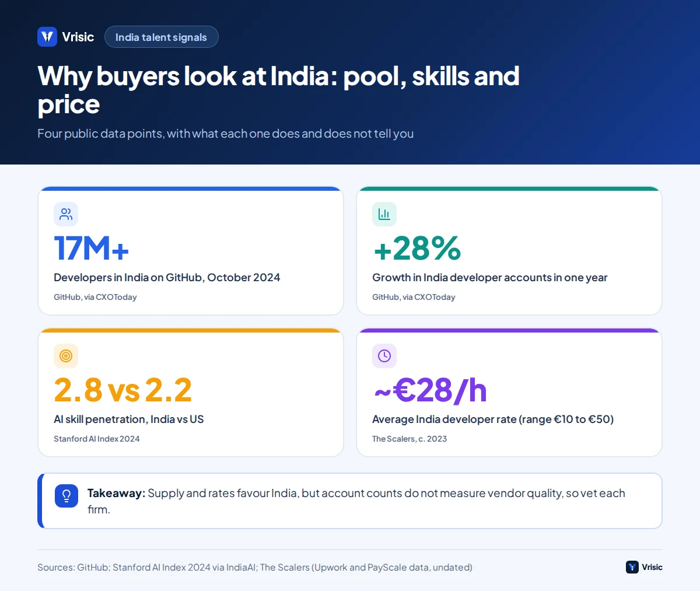The image size is (700, 591).
Task: Click the subtitle Four public data points
Action: pos(225,134)
